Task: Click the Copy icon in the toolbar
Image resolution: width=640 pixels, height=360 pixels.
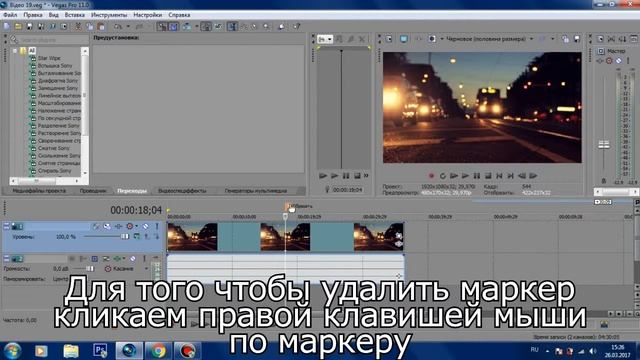Action: click(x=89, y=27)
